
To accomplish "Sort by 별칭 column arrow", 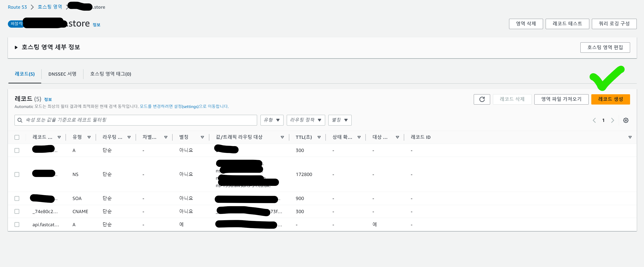I will coord(202,137).
